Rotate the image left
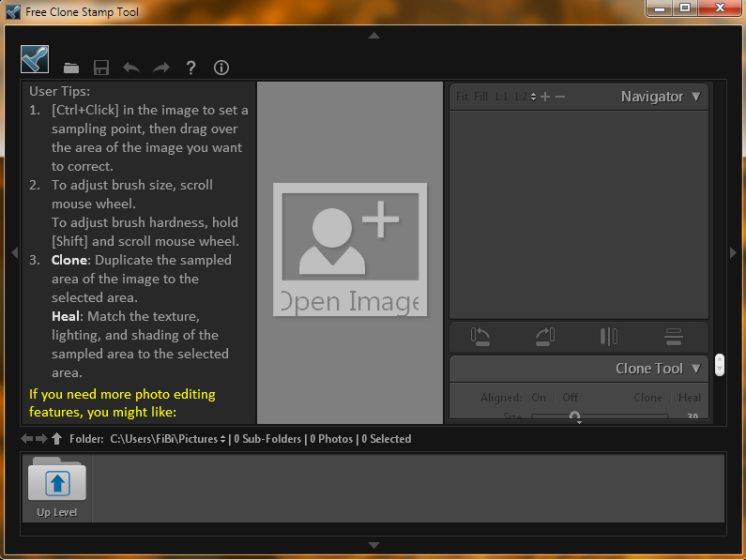 [x=480, y=336]
